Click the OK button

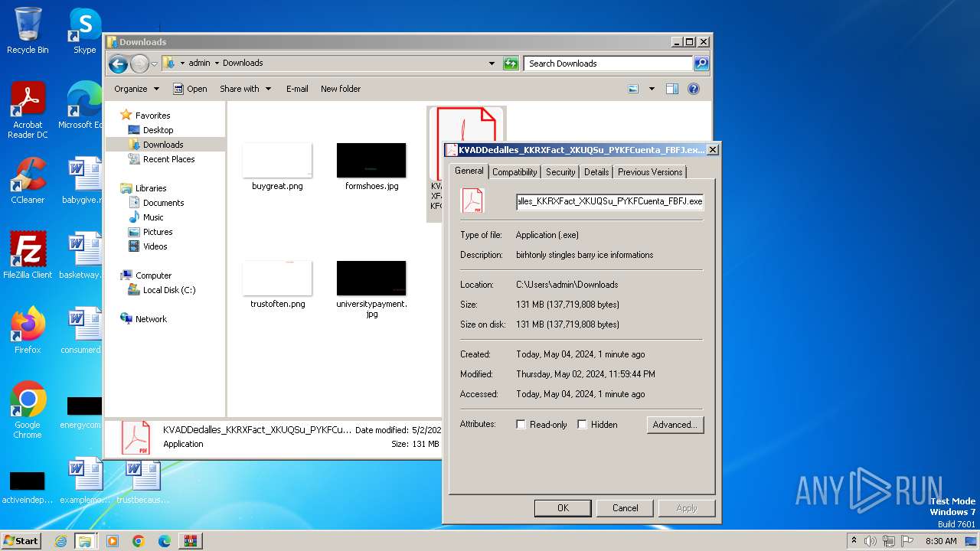(563, 508)
